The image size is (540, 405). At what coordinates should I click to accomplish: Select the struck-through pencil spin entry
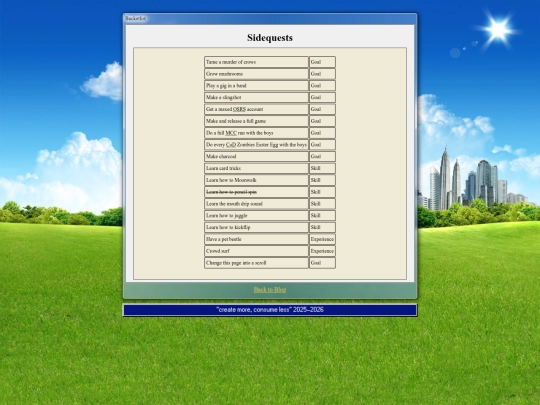[256, 192]
